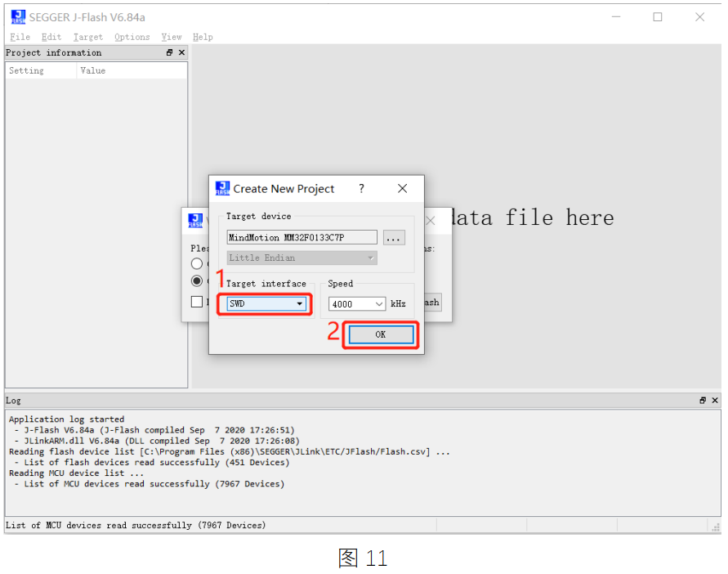The height and width of the screenshot is (574, 728).
Task: Open the Speed 4000 kHz combo box
Action: pos(356,304)
